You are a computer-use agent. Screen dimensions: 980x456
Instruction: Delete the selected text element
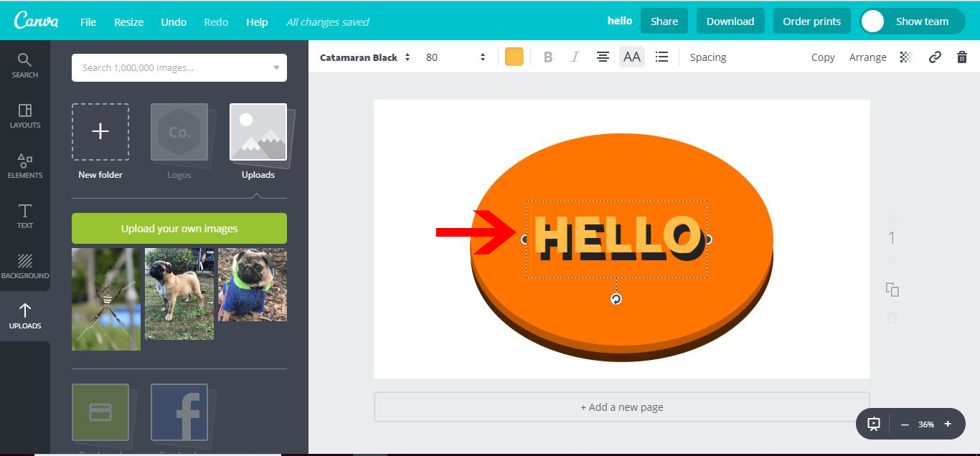tap(961, 57)
